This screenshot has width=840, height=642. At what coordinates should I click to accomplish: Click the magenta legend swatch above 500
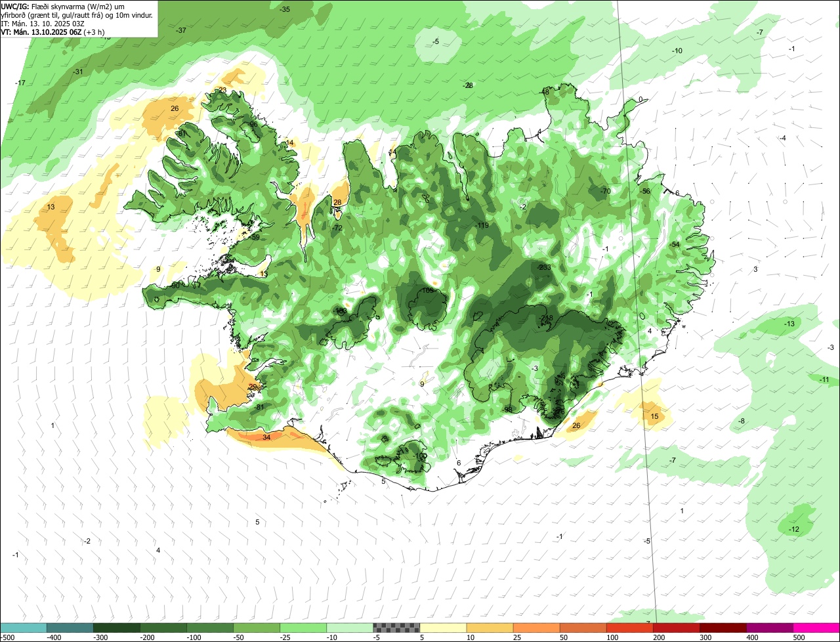pos(816,628)
